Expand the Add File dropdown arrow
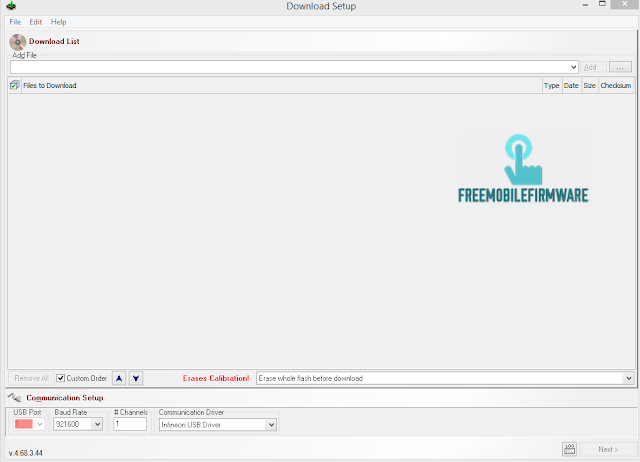Screen dimensions: 640x462 573,67
